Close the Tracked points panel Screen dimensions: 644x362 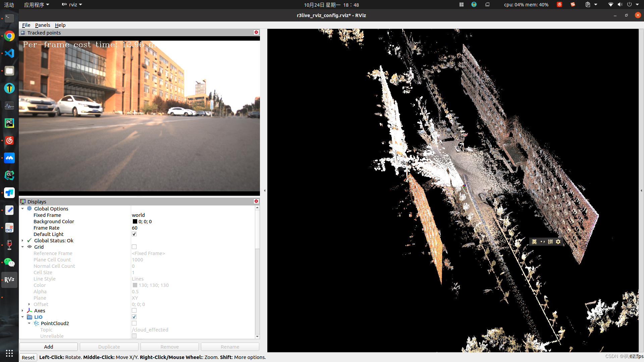click(x=256, y=33)
